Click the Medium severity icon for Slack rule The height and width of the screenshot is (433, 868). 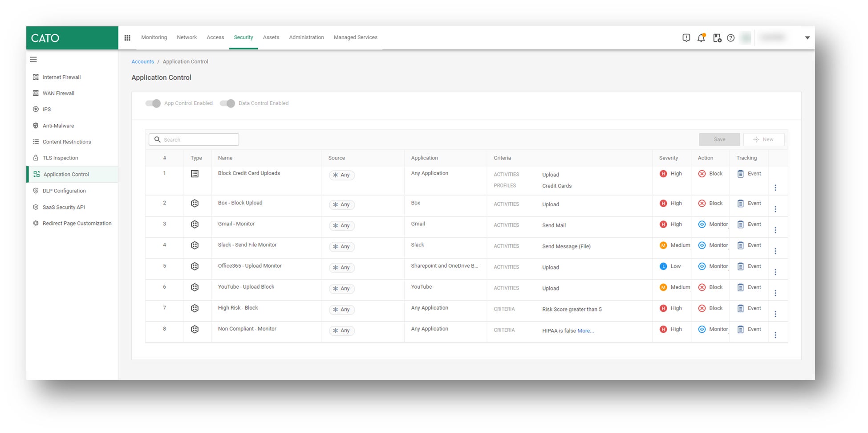point(663,245)
